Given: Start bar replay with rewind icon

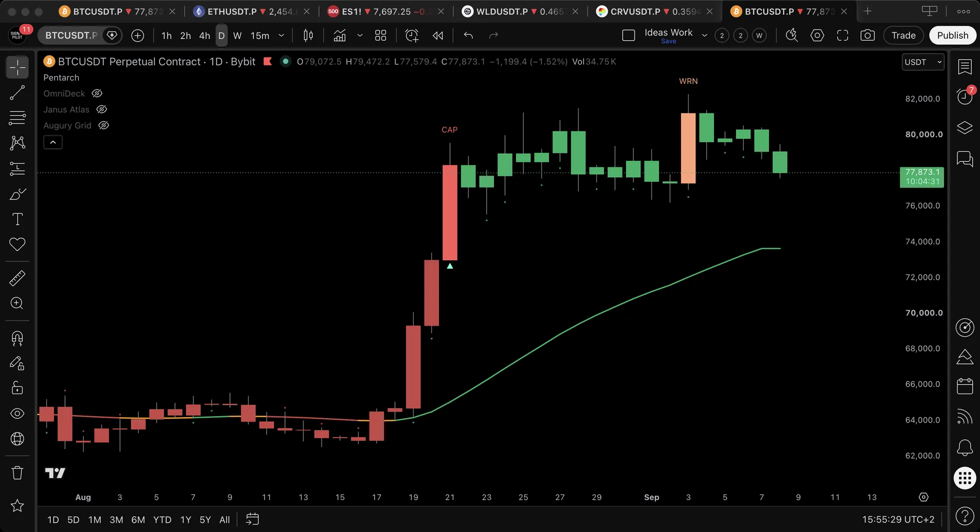Looking at the screenshot, I should [438, 35].
